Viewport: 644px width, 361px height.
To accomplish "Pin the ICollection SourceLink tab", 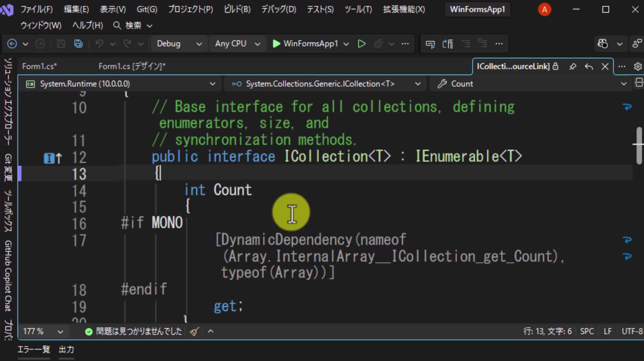I will [x=573, y=66].
